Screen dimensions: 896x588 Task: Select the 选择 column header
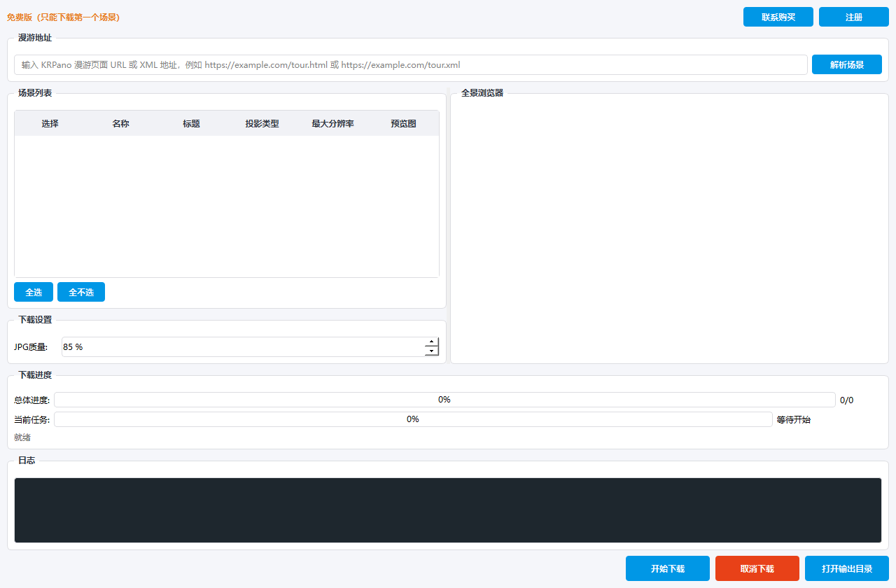[50, 123]
